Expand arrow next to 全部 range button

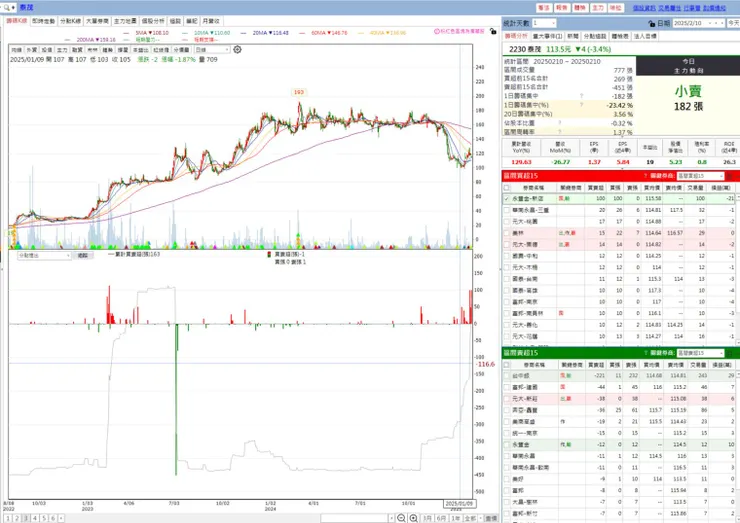tap(480, 518)
